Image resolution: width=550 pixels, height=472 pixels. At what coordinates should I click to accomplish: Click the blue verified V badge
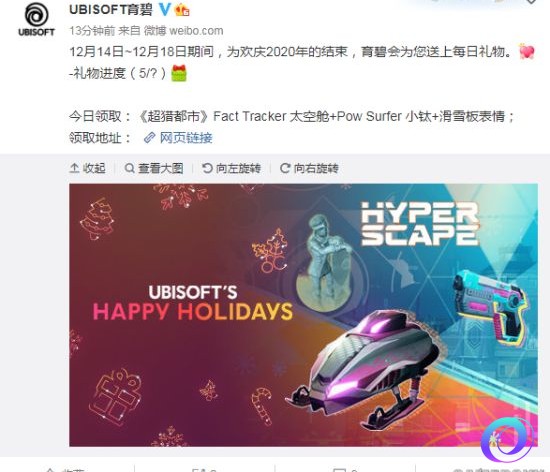pyautogui.click(x=165, y=9)
